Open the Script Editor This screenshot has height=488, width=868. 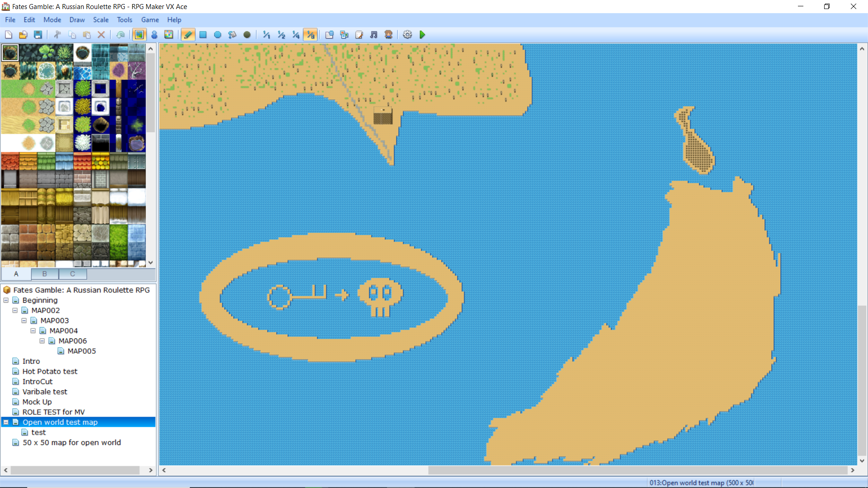coord(359,35)
